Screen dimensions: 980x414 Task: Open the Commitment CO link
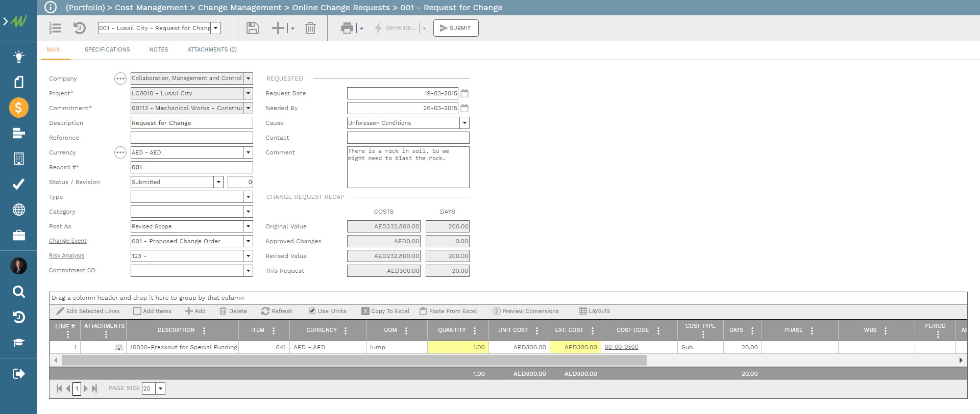point(72,270)
